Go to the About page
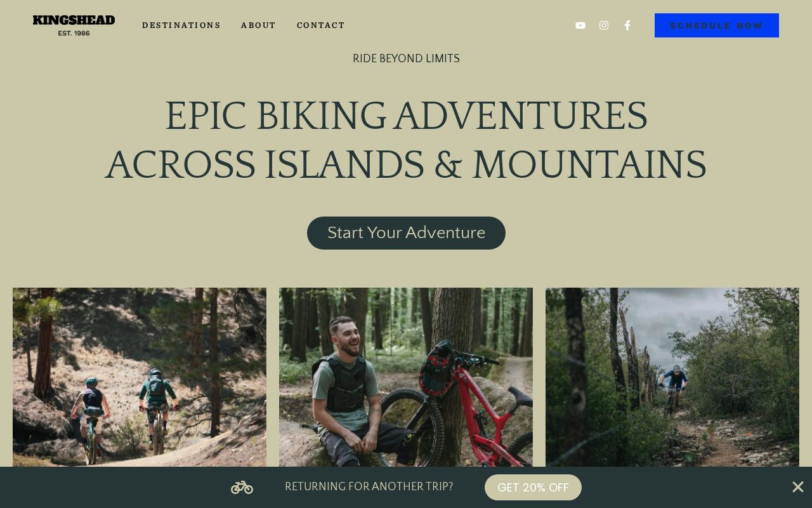Image resolution: width=812 pixels, height=508 pixels. (x=258, y=25)
